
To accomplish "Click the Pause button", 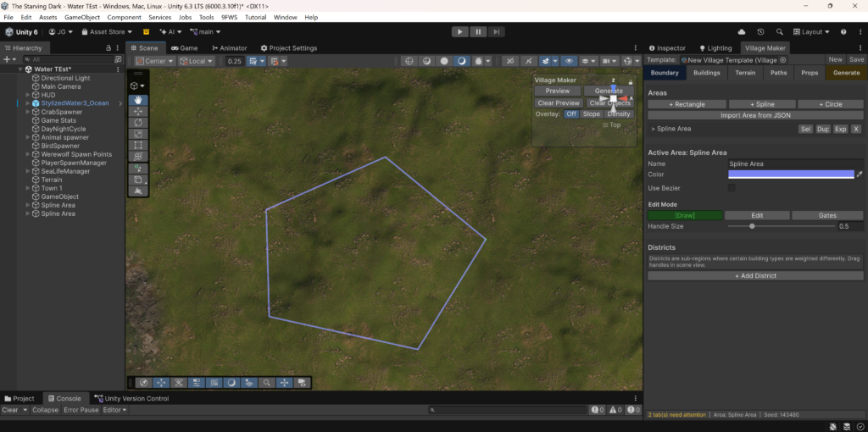I will (478, 31).
